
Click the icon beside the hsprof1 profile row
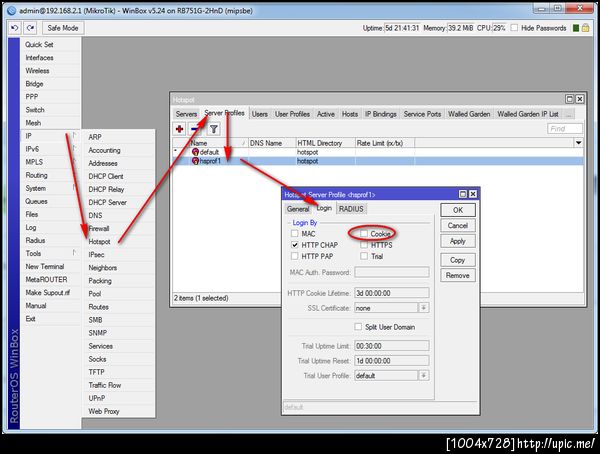[195, 161]
